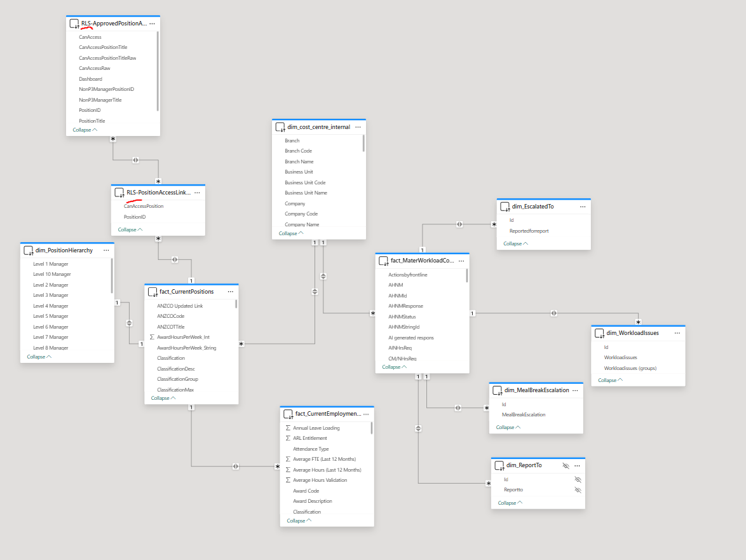Image resolution: width=746 pixels, height=560 pixels.
Task: Click the sigma icon next to AwardHoursPerWeek_Int
Action: pos(153,337)
